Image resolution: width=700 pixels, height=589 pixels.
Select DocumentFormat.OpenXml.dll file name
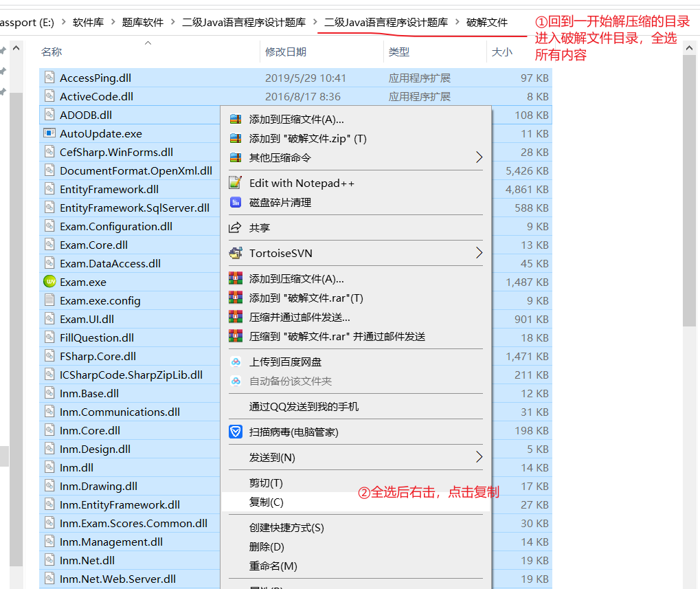[136, 170]
